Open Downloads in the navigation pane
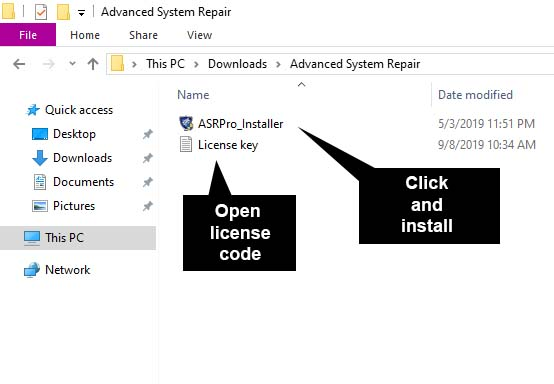554x384 pixels. 82,158
